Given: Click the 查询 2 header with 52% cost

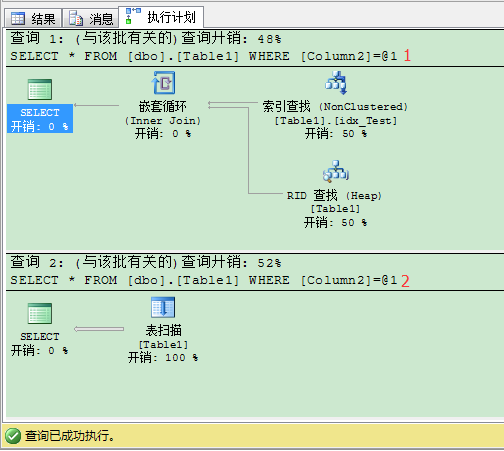Looking at the screenshot, I should [146, 262].
